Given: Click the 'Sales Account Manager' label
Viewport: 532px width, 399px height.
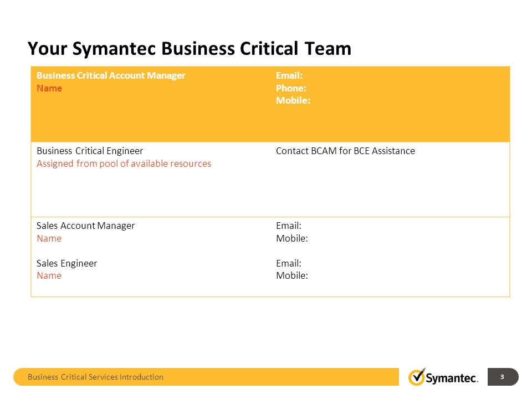Looking at the screenshot, I should [85, 226].
